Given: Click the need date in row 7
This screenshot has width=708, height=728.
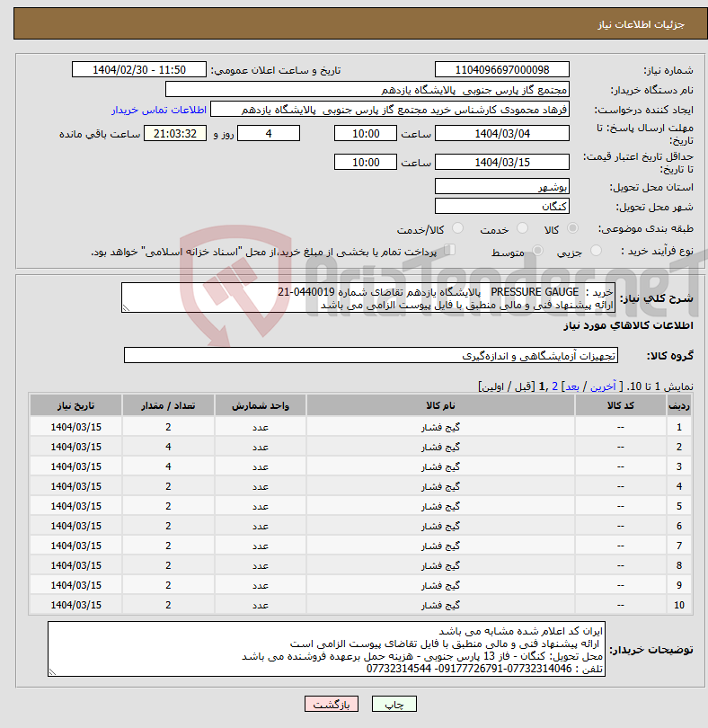Looking at the screenshot, I should point(76,546).
